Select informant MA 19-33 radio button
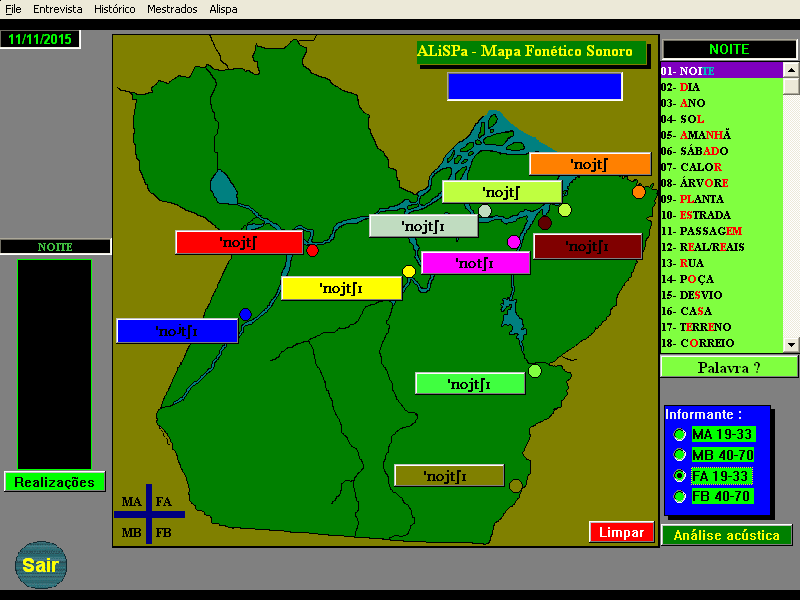Image resolution: width=800 pixels, height=600 pixels. click(680, 434)
